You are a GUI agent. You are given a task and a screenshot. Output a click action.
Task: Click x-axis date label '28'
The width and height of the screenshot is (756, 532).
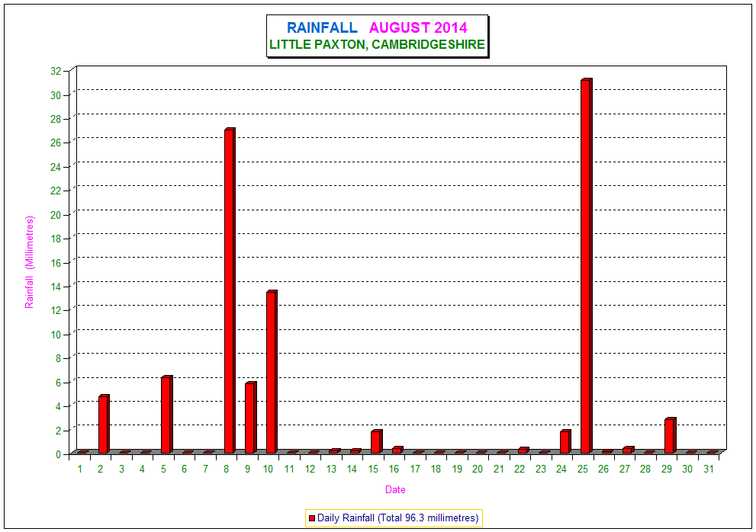(x=645, y=469)
